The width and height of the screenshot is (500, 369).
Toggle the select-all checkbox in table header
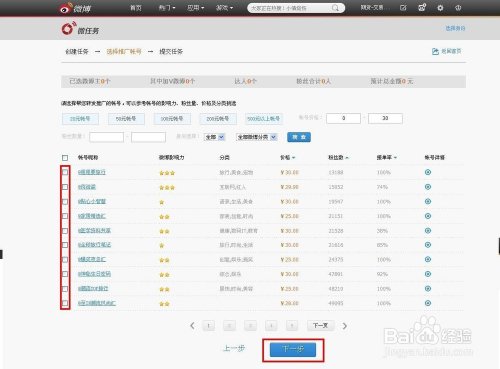point(65,158)
